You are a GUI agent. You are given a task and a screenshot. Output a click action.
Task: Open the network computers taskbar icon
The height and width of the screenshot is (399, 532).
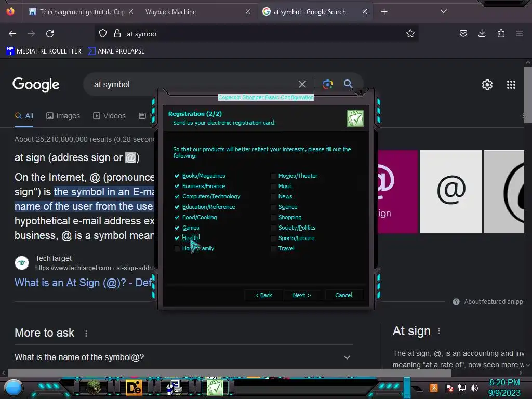pyautogui.click(x=174, y=388)
